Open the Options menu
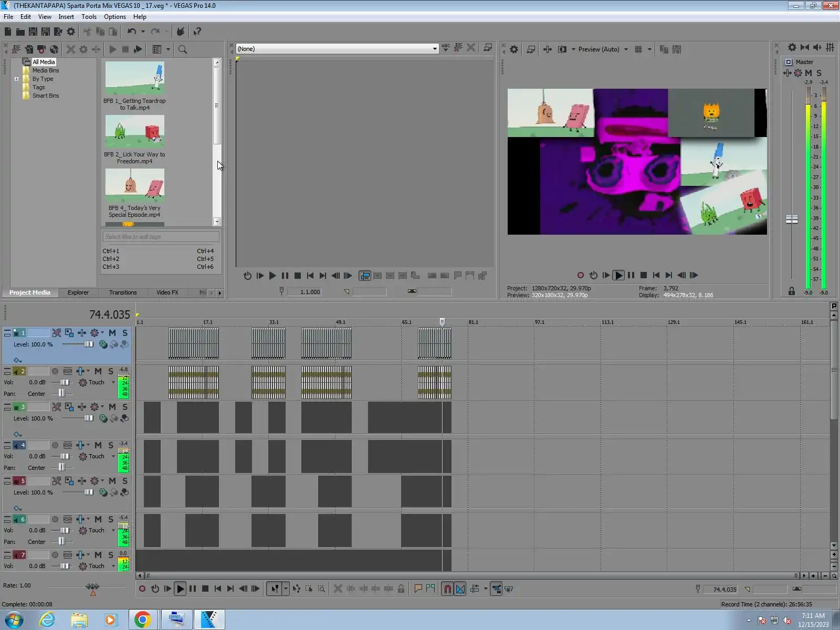 click(115, 17)
